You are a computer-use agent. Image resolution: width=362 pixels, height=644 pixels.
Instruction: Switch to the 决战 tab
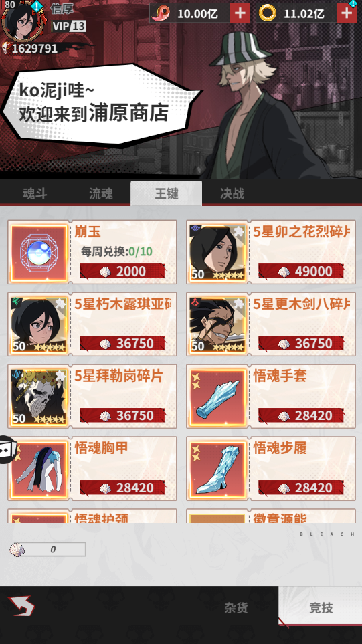pyautogui.click(x=232, y=193)
